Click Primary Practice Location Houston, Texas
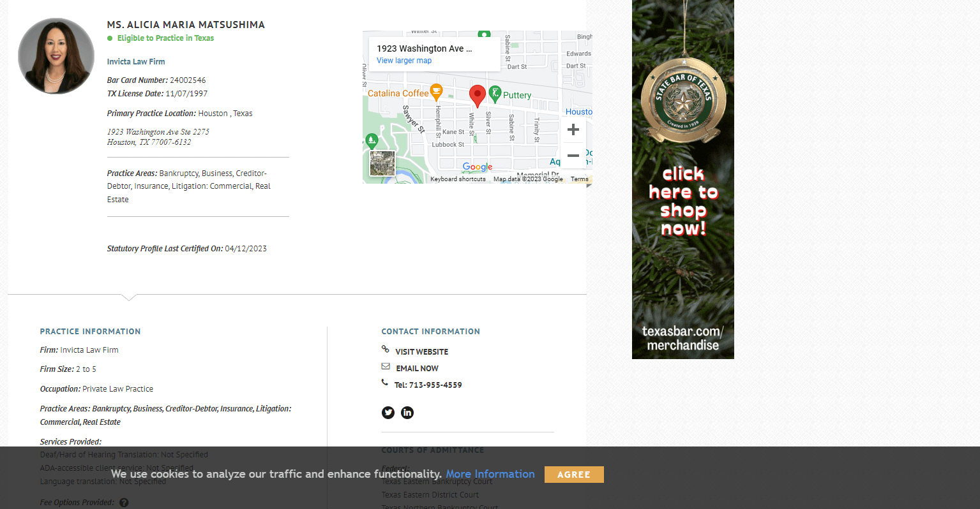 pyautogui.click(x=180, y=114)
